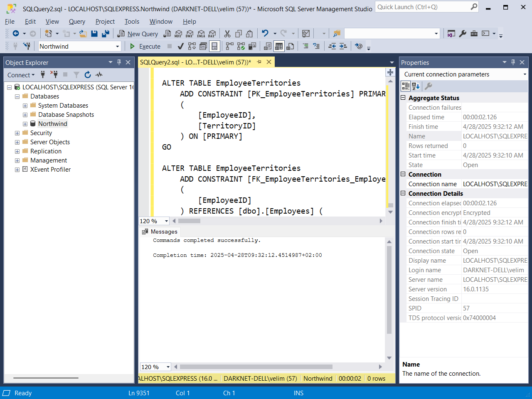Click the Cut scissors icon
Image resolution: width=532 pixels, height=399 pixels.
(227, 34)
